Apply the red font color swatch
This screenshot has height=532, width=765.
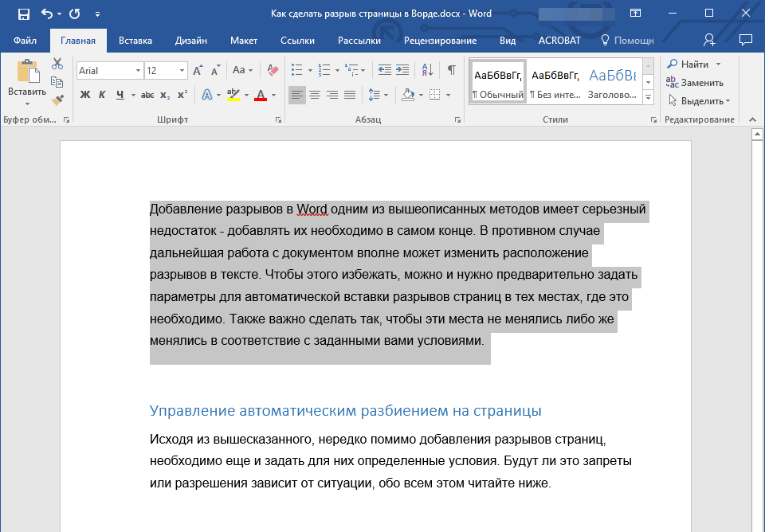click(260, 95)
